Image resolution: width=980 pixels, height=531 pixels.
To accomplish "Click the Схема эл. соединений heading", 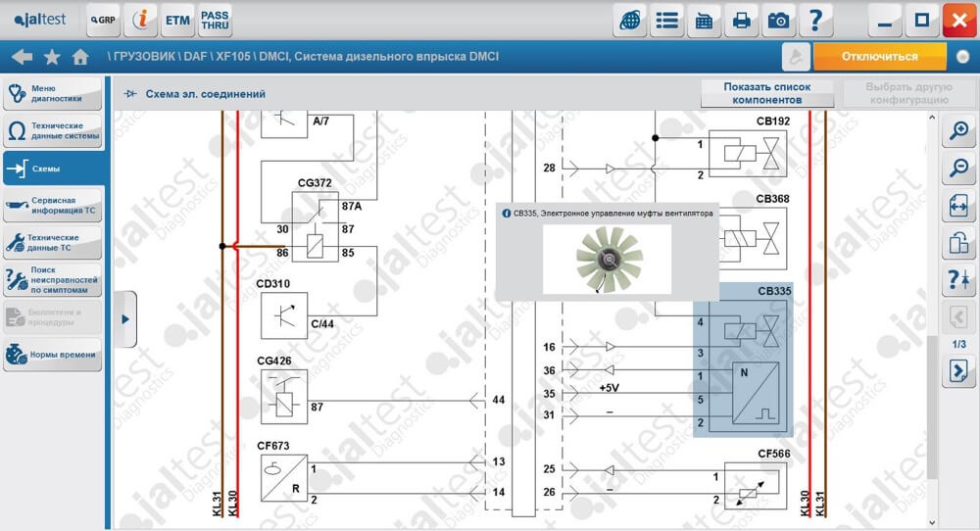I will tap(205, 94).
